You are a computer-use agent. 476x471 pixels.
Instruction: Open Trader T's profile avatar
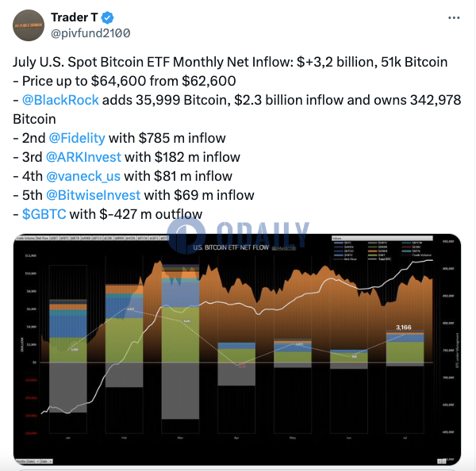(29, 25)
